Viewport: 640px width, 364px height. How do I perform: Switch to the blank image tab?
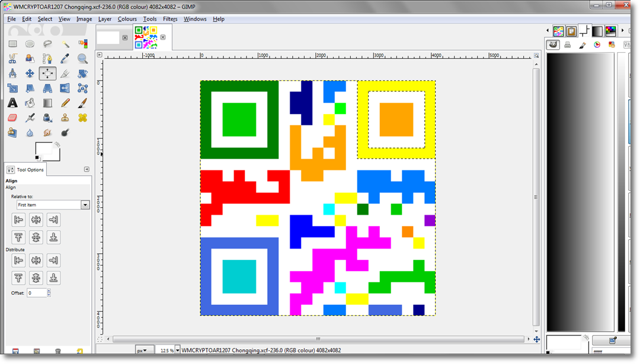(x=108, y=37)
